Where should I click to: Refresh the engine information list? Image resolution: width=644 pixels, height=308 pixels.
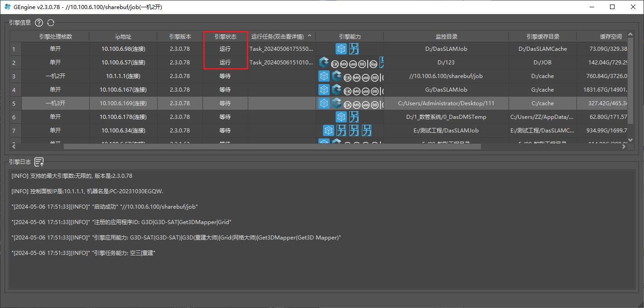point(51,23)
